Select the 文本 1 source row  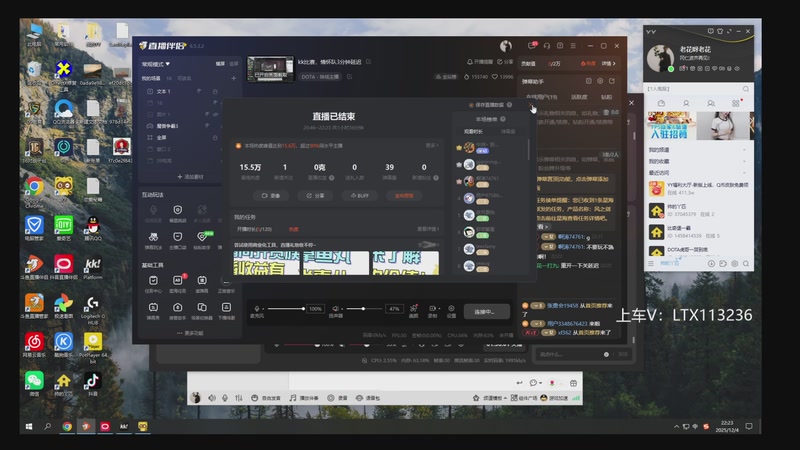(181, 91)
